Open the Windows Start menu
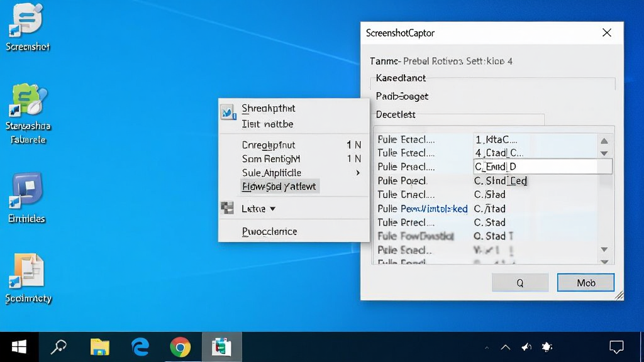This screenshot has width=644, height=362. click(19, 347)
